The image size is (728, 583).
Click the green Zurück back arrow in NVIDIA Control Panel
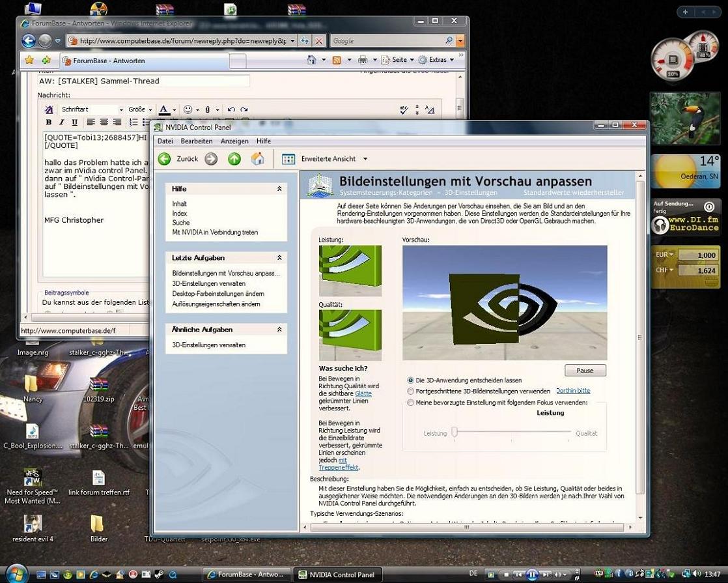(164, 159)
